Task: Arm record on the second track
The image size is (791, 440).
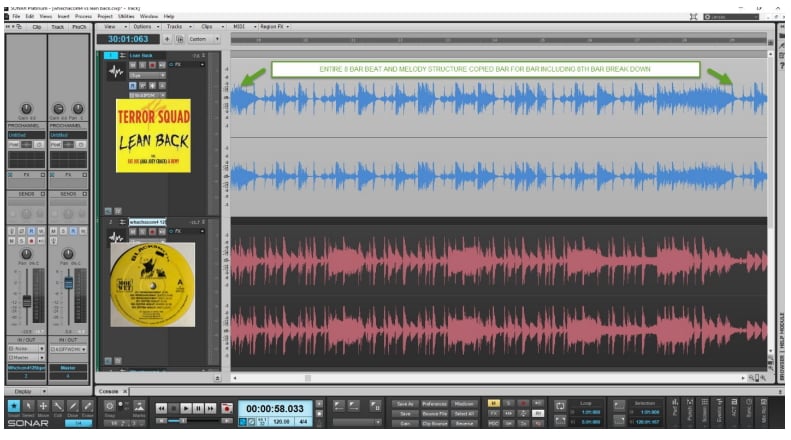Action: [x=152, y=232]
